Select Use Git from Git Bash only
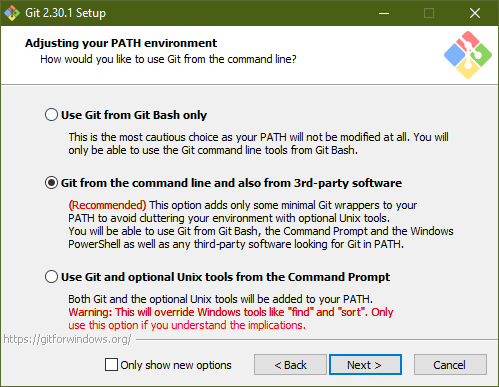The image size is (499, 387). [51, 115]
